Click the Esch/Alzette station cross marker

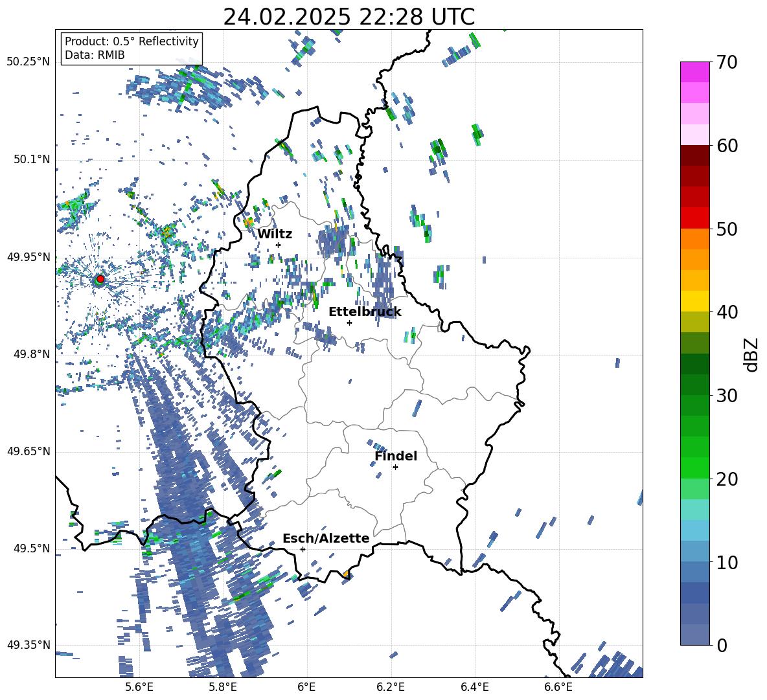pos(303,549)
